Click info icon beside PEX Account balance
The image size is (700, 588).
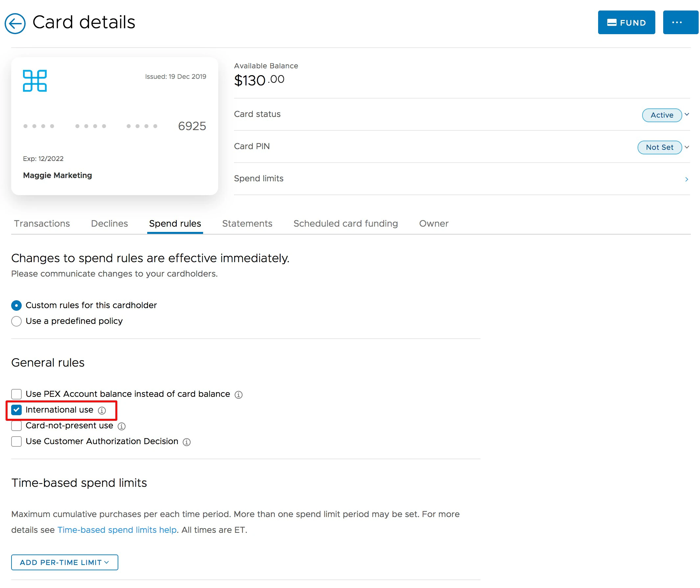(239, 395)
